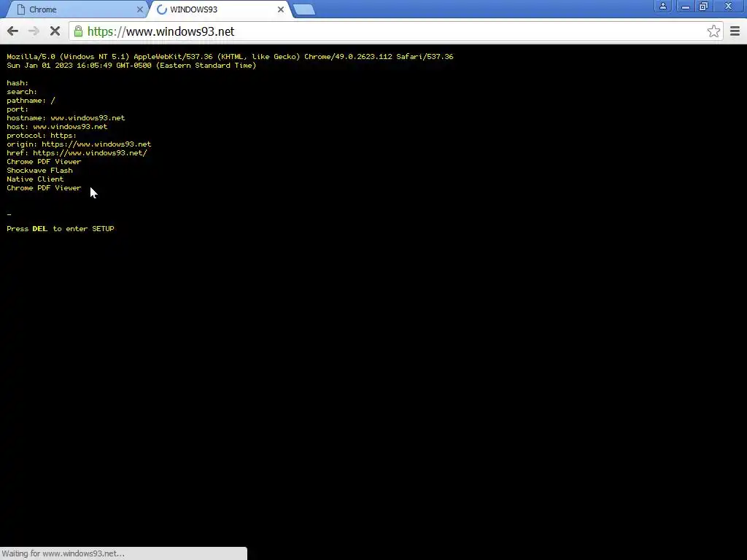
Task: Close the browser window
Action: tap(728, 6)
